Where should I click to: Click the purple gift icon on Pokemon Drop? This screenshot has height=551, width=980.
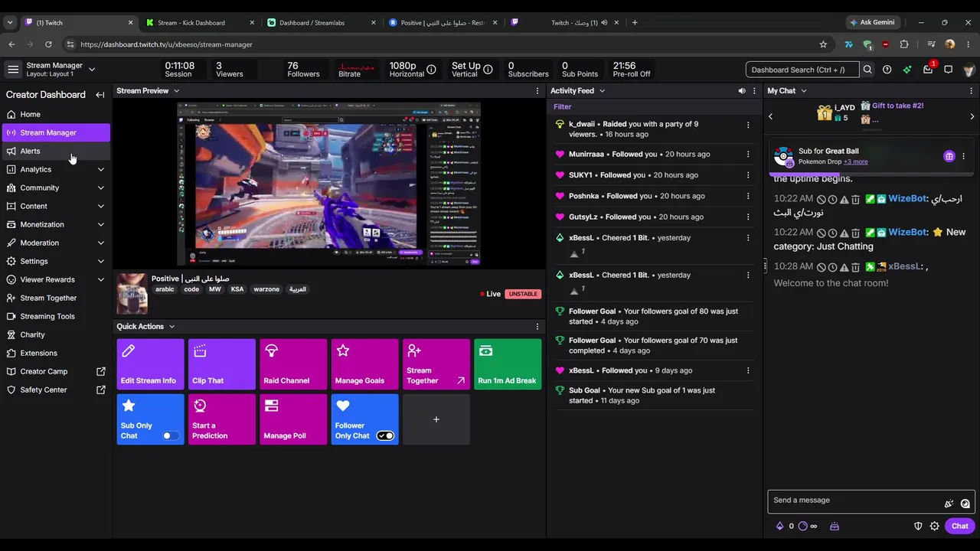tap(949, 157)
